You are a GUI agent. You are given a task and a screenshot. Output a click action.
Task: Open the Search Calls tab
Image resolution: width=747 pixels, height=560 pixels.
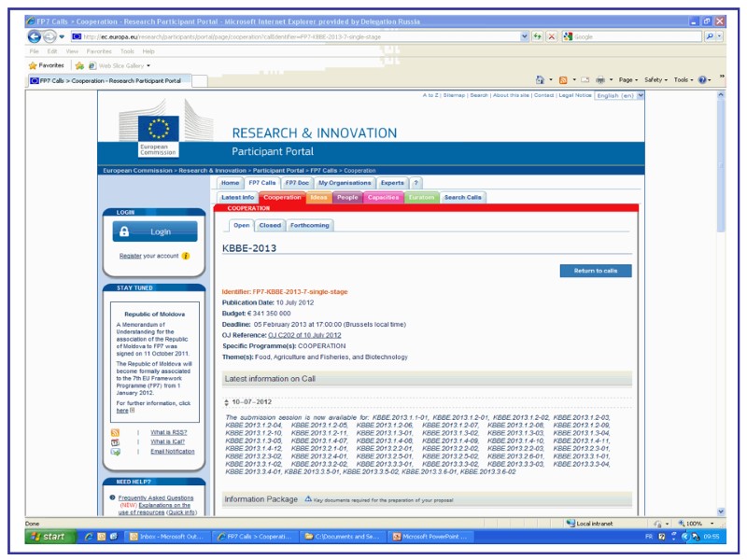[x=462, y=197]
